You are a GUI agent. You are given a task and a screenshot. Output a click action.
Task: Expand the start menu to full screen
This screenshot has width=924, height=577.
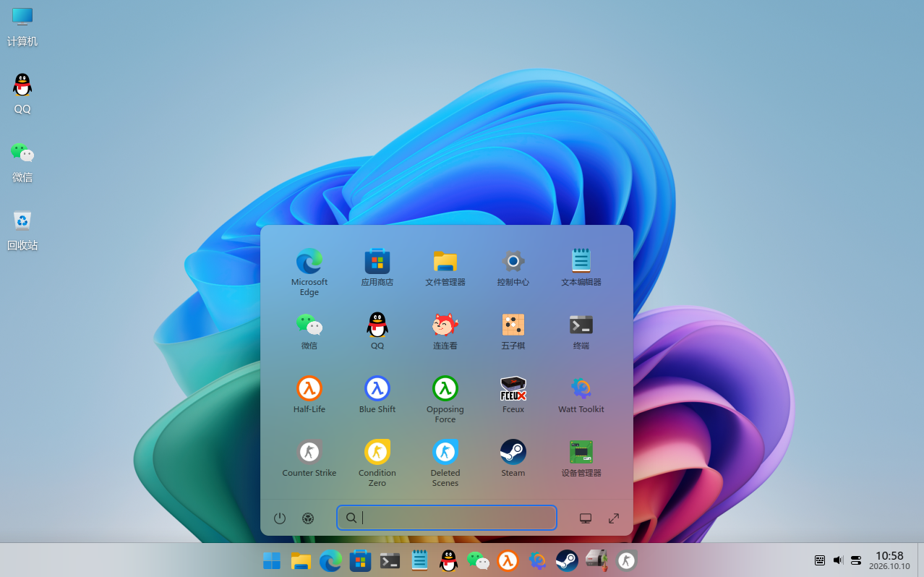click(614, 518)
